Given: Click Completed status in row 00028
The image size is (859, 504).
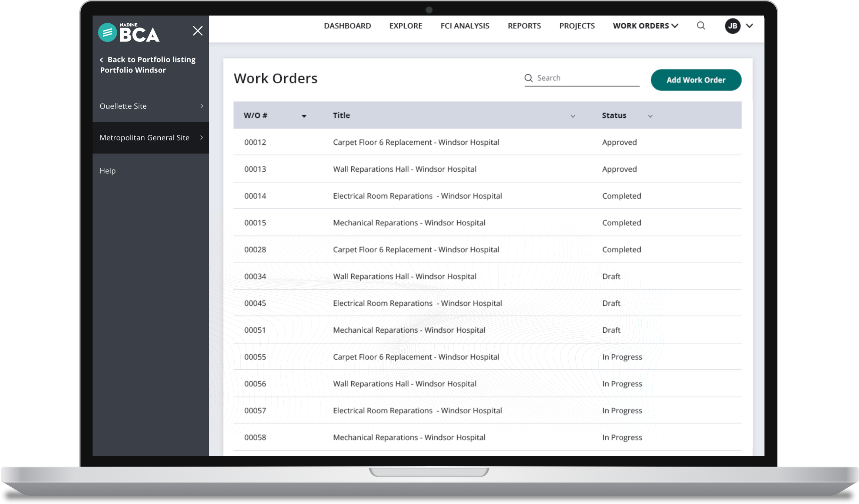Looking at the screenshot, I should [x=621, y=250].
